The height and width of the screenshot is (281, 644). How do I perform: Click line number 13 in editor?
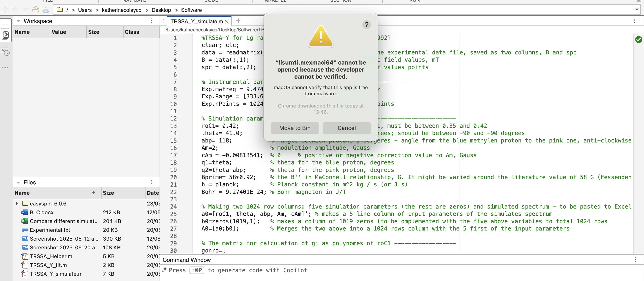click(173, 126)
